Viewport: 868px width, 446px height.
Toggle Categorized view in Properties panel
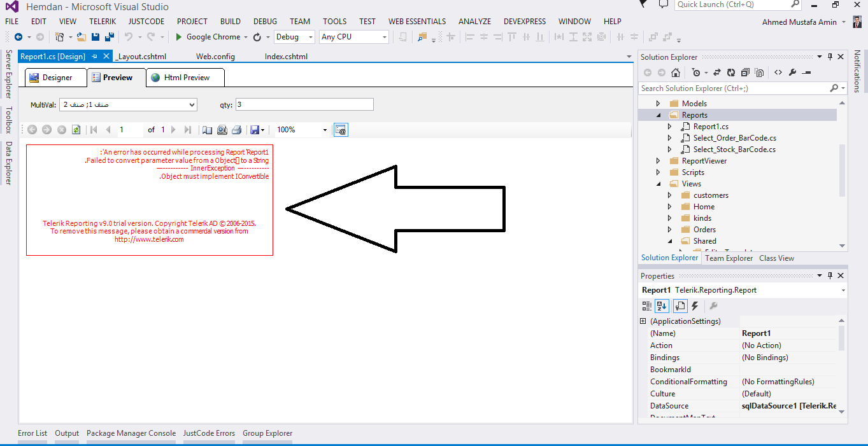(x=648, y=306)
